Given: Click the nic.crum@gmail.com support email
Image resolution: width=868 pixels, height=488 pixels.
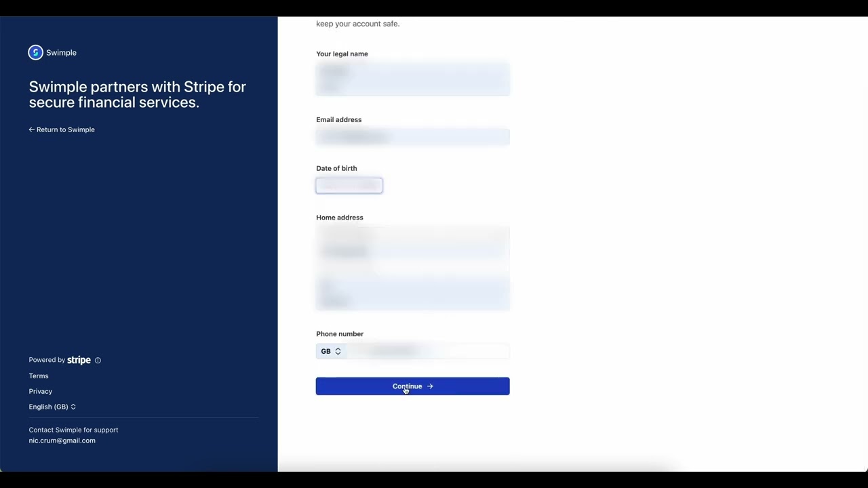Looking at the screenshot, I should [x=62, y=441].
